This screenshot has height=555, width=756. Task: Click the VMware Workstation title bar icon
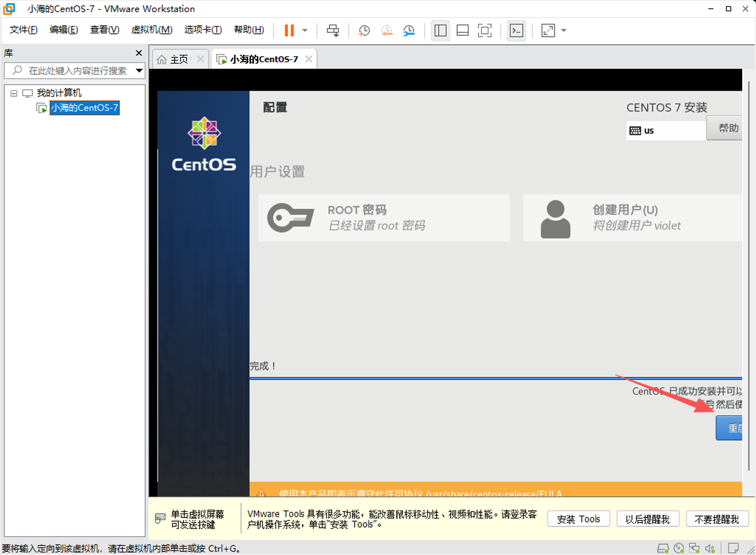click(9, 9)
